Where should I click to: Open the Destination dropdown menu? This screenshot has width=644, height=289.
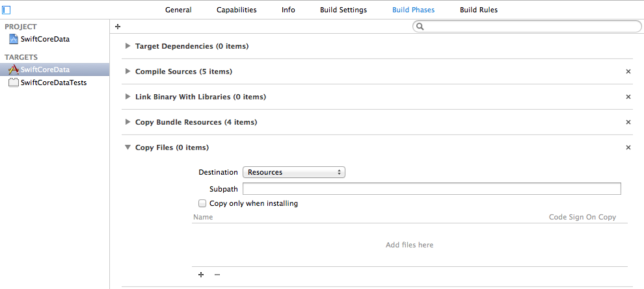(x=293, y=172)
